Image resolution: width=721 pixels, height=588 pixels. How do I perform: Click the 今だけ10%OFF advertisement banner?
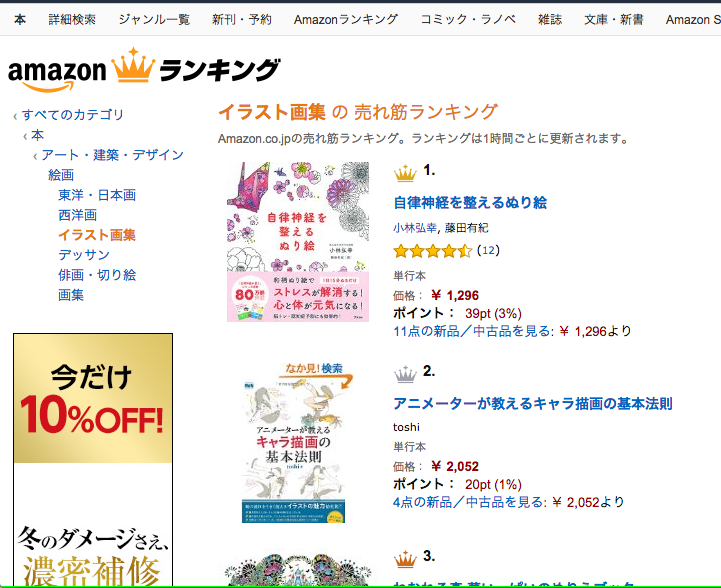point(93,460)
